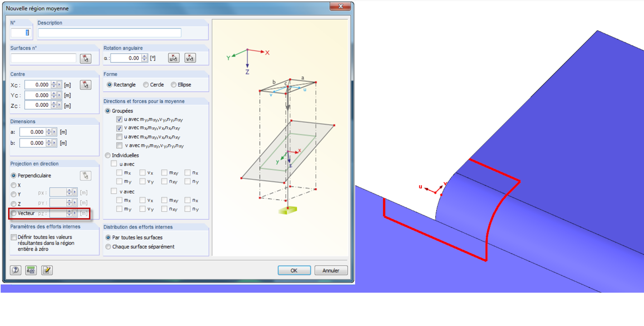The height and width of the screenshot is (326, 644).
Task: Select 'Chaque surface séparément' distribution option
Action: (x=108, y=246)
